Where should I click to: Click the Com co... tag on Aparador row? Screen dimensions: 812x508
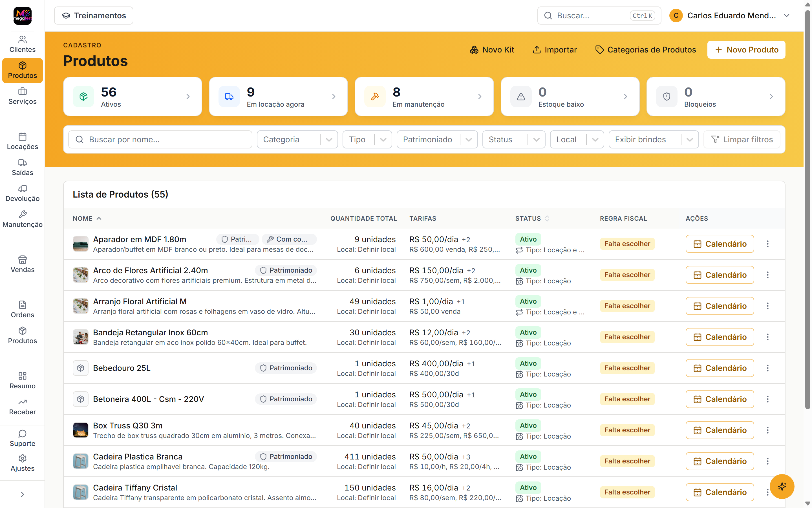tap(289, 239)
